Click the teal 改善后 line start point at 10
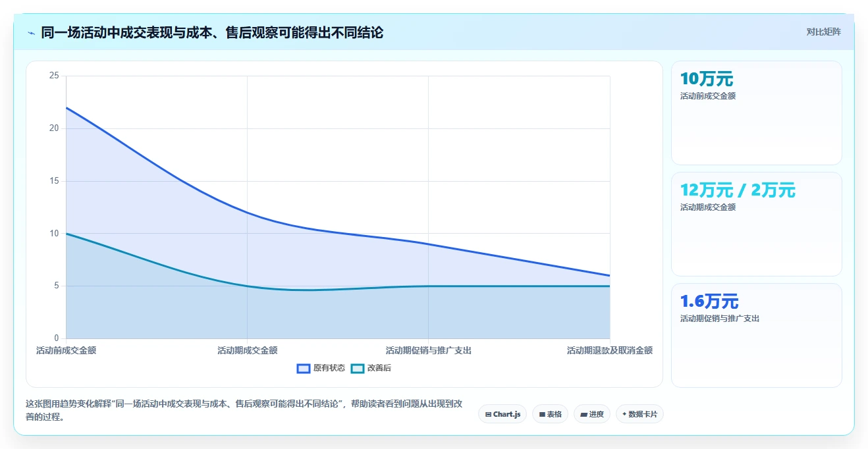868x449 pixels. [x=67, y=234]
